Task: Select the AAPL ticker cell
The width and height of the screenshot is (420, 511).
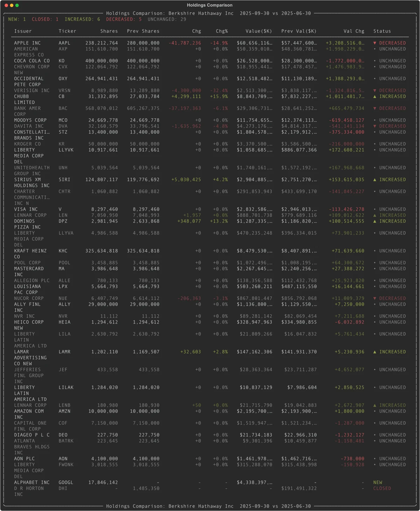Action: pyautogui.click(x=64, y=43)
